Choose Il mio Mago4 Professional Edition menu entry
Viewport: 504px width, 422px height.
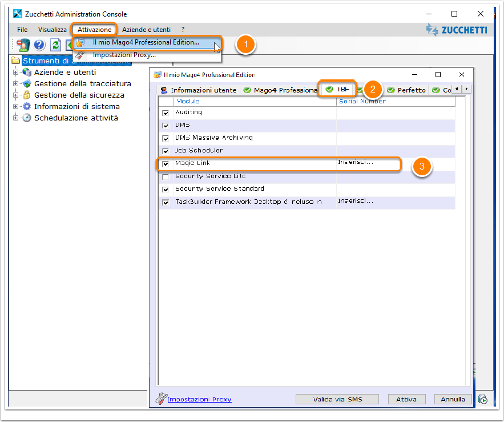[147, 42]
